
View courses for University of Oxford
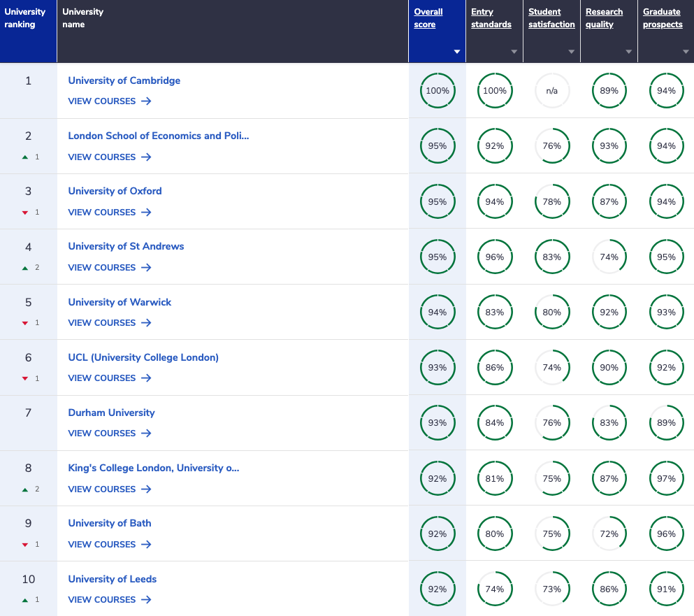point(109,213)
